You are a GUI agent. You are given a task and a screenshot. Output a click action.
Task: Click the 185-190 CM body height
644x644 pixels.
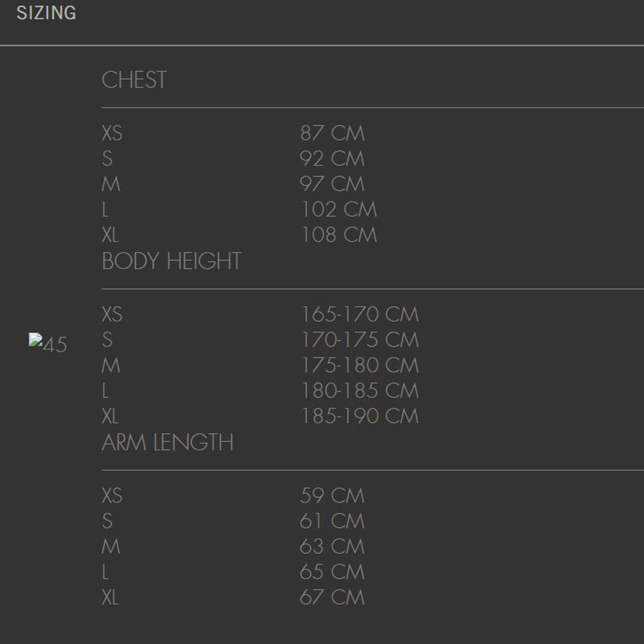[360, 417]
